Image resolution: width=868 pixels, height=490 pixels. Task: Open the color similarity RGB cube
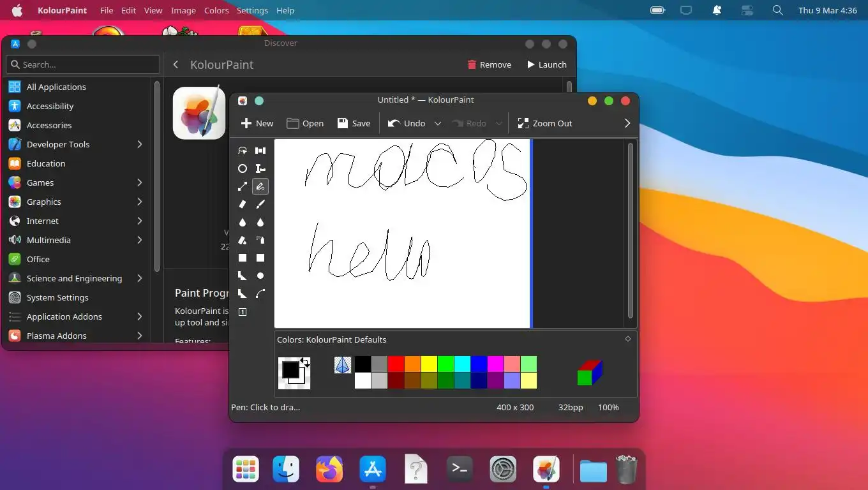click(x=590, y=373)
